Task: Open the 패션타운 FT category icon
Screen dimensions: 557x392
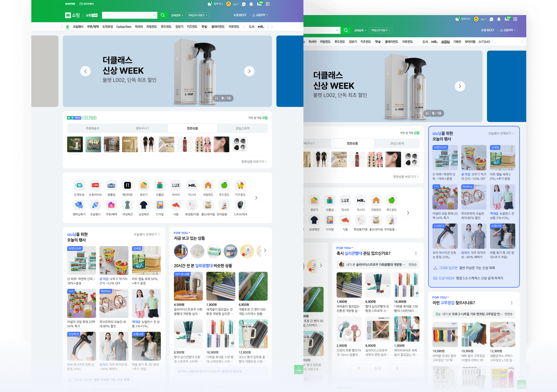Action: [127, 185]
